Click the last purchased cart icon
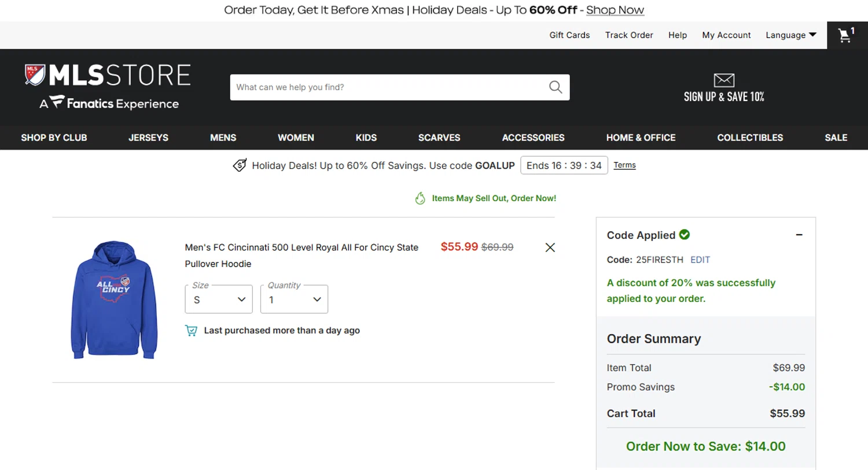The image size is (868, 470). point(191,331)
